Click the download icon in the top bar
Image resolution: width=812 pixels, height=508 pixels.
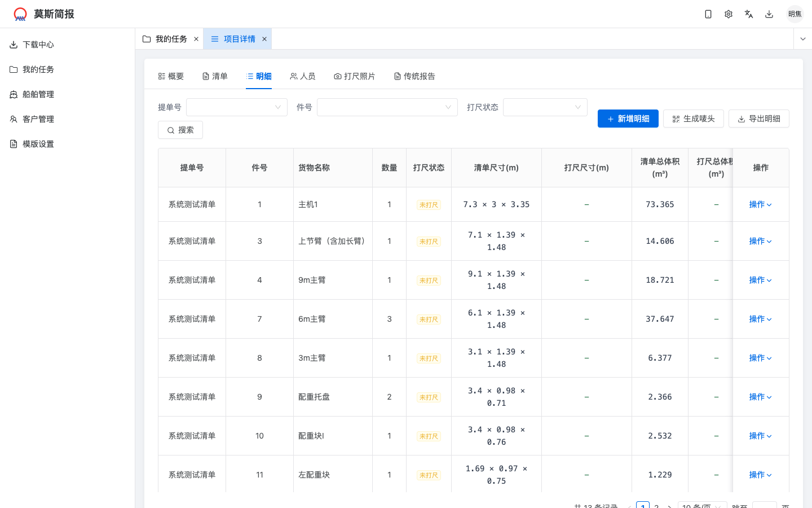pos(769,14)
